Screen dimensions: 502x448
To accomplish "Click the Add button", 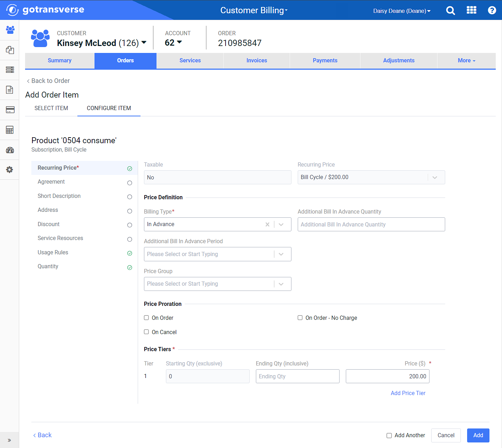I will pos(478,435).
